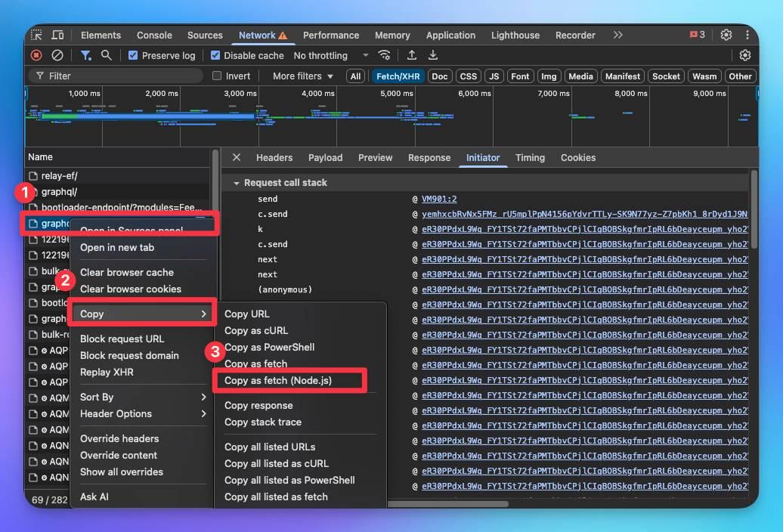Enable the Preserve log checkbox
This screenshot has width=783, height=532.
point(133,55)
